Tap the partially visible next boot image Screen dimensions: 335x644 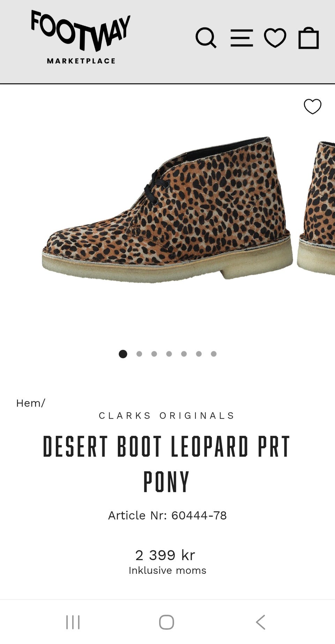(x=316, y=208)
